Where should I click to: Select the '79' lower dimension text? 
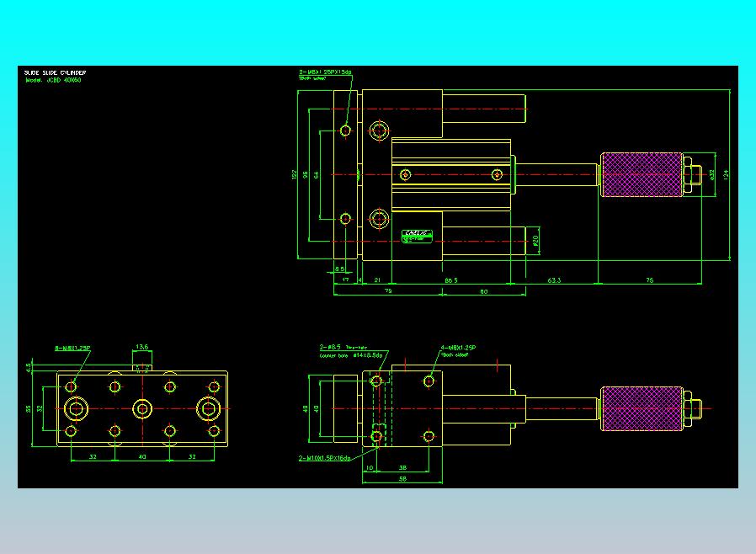tap(387, 291)
